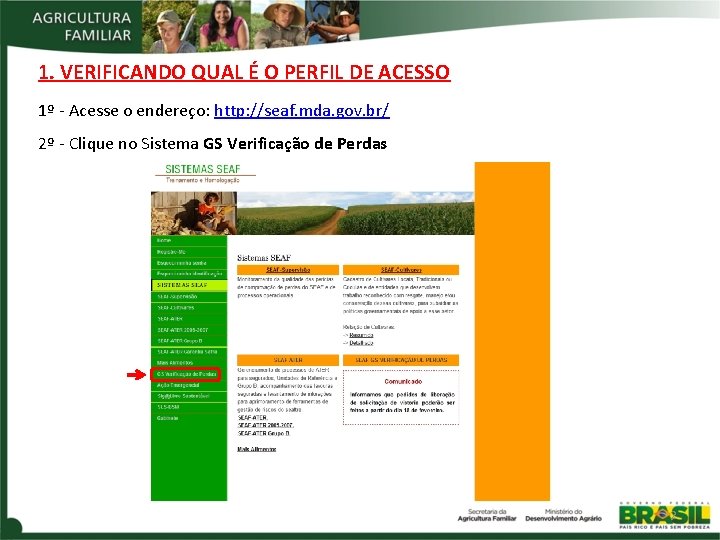Click Esqueci minha identificação sidebar entry

[189, 274]
